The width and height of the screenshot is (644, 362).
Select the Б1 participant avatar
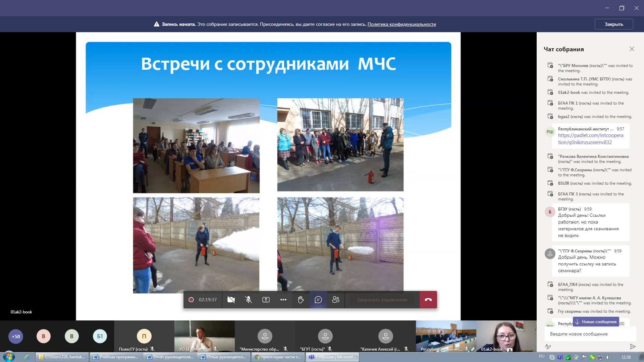click(100, 336)
